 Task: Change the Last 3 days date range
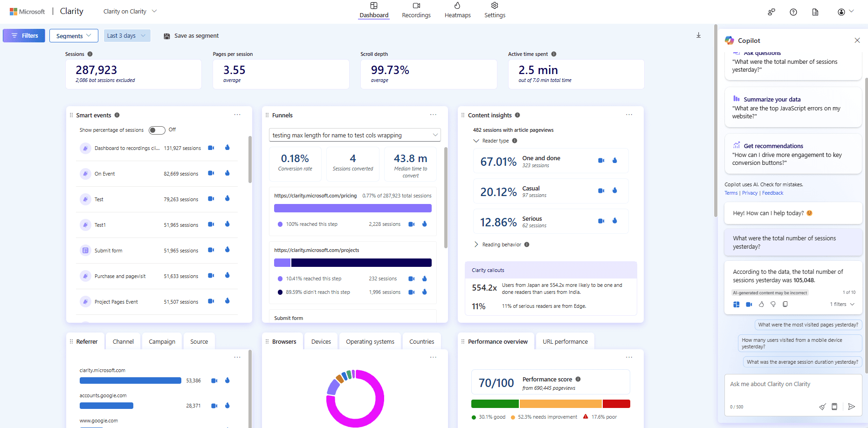click(x=127, y=36)
